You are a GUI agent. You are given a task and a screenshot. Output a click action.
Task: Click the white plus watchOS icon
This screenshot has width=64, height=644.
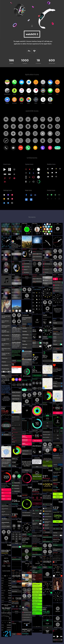point(13,133)
